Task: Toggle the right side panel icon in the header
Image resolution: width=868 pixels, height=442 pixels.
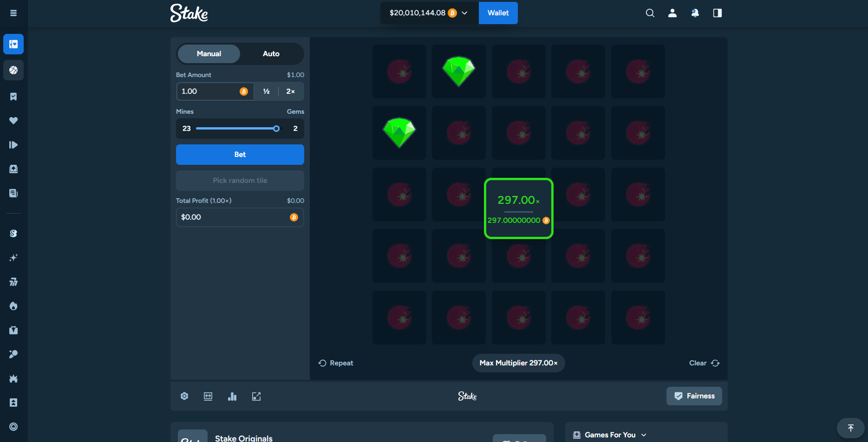Action: pos(718,13)
